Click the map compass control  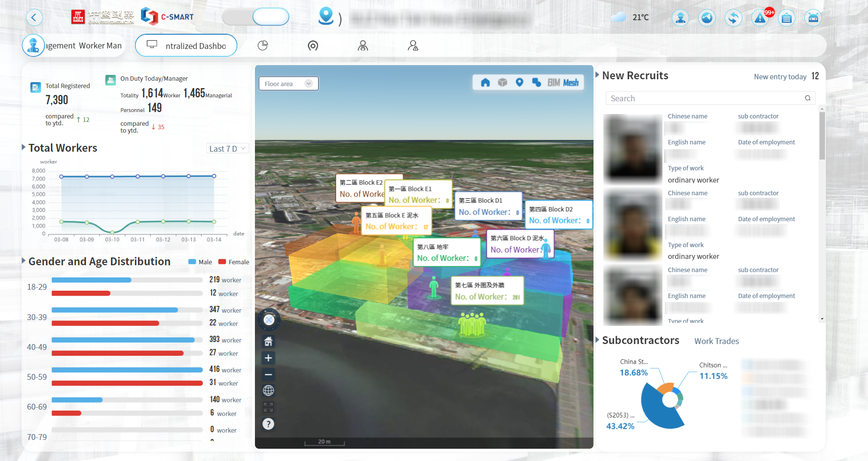[269, 320]
